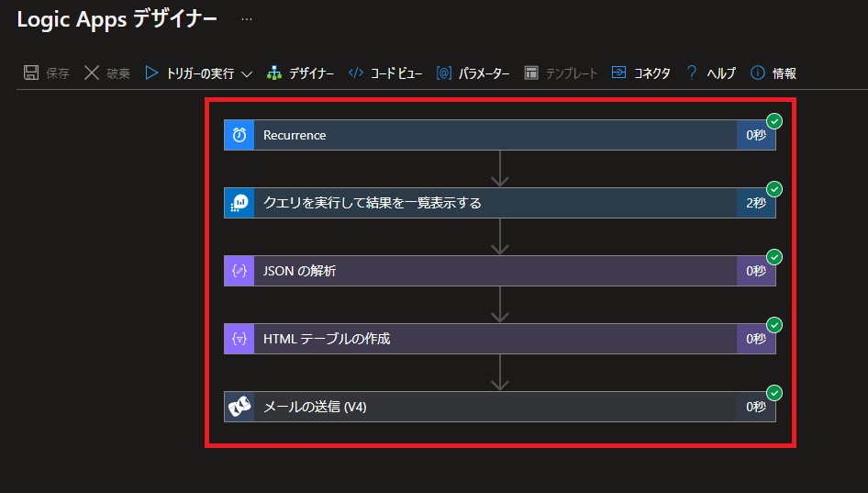Image resolution: width=868 pixels, height=493 pixels.
Task: Click the info circle icon
Action: [x=758, y=73]
